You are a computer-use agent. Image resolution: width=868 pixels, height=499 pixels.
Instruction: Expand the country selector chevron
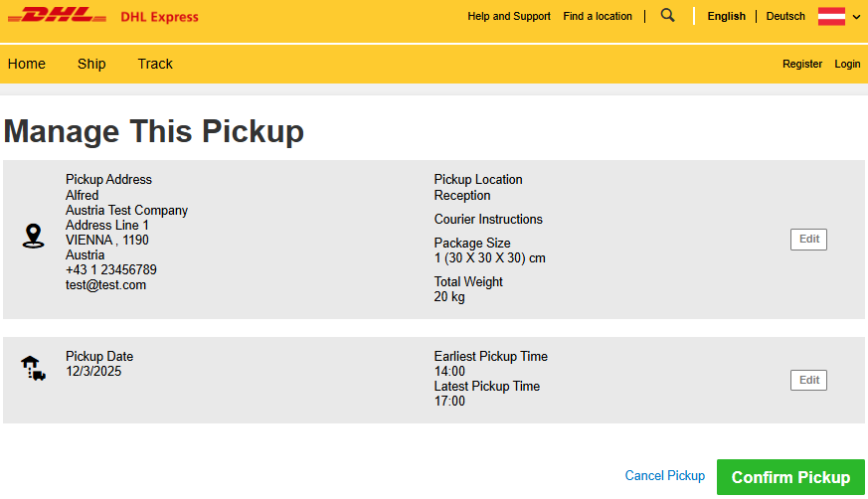[x=856, y=17]
